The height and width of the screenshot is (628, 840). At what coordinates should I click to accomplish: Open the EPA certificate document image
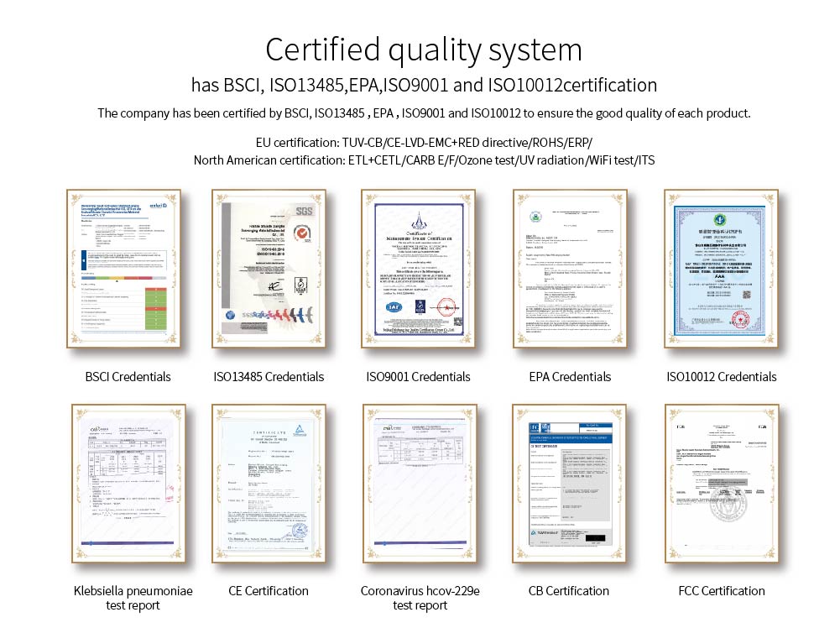570,269
